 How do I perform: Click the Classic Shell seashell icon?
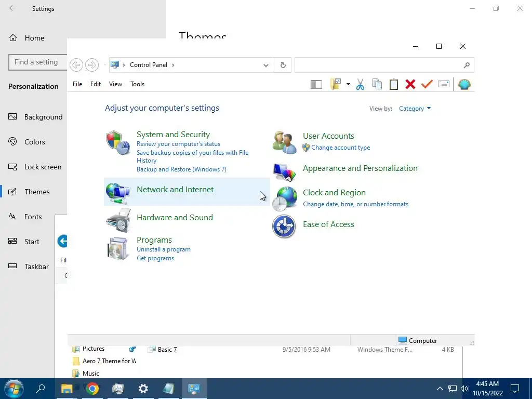coord(464,84)
